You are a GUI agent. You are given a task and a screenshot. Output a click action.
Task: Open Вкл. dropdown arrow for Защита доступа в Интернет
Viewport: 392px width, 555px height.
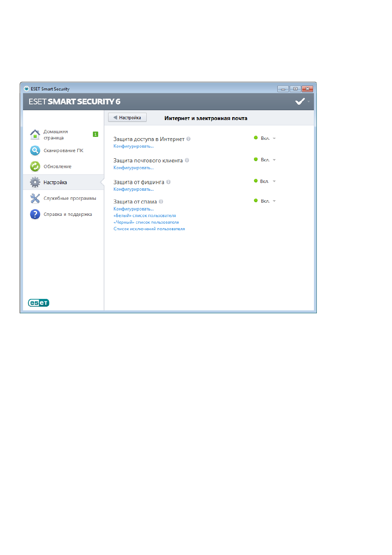(274, 139)
